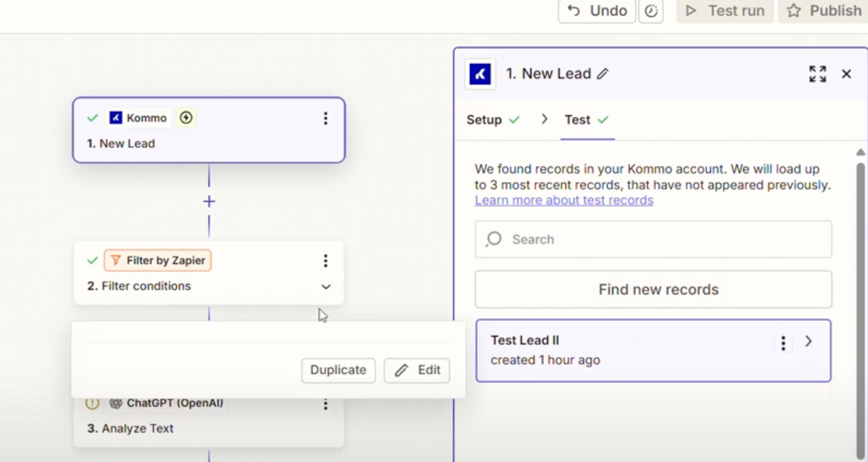The height and width of the screenshot is (462, 868).
Task: Click the ChatGPT (OpenAI) logo icon
Action: tap(116, 403)
